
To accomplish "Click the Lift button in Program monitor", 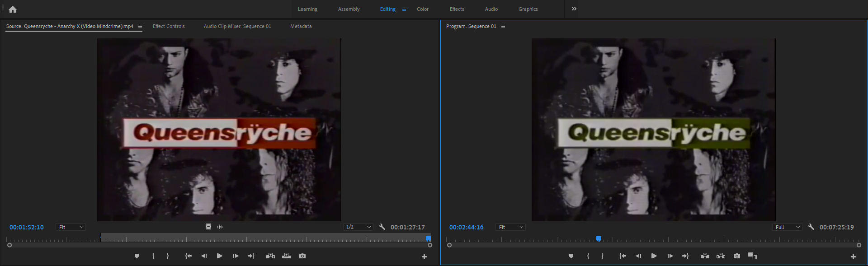I will (705, 256).
